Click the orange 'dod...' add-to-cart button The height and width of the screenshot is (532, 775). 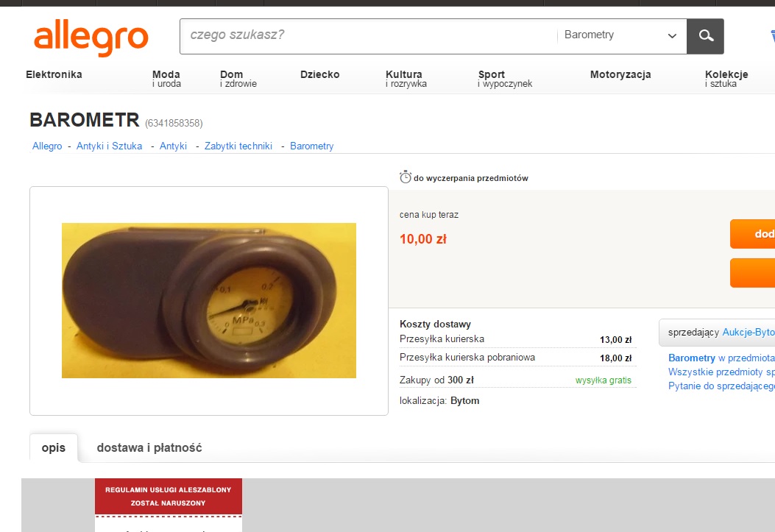tap(752, 234)
